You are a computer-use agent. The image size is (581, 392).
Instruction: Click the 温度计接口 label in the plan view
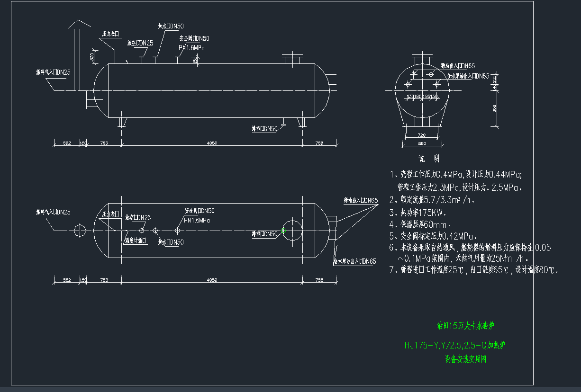click(x=136, y=241)
